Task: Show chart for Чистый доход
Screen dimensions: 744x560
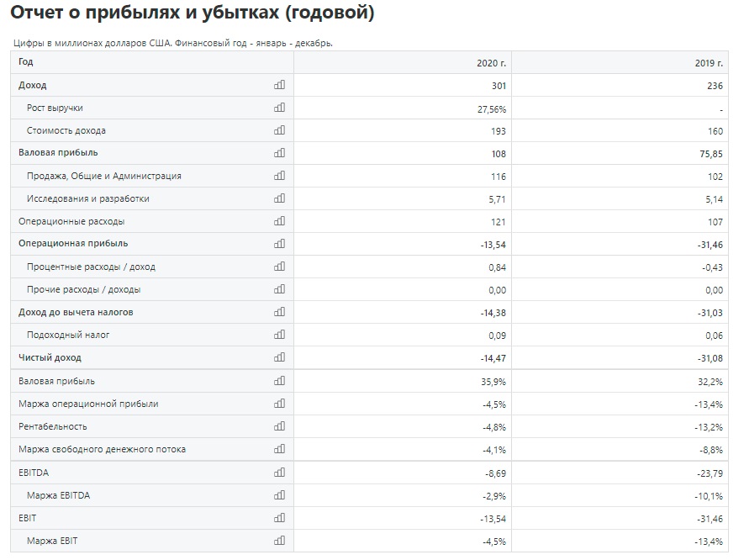Action: click(x=279, y=357)
